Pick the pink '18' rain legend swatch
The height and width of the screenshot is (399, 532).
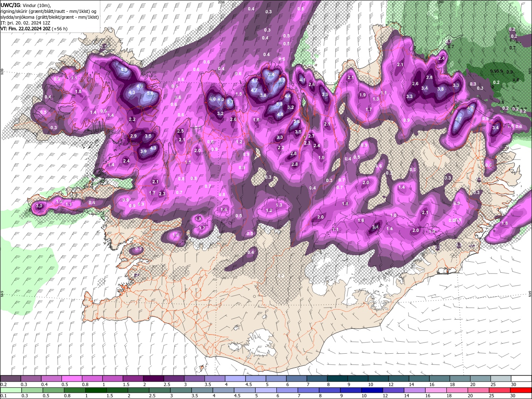(457, 390)
